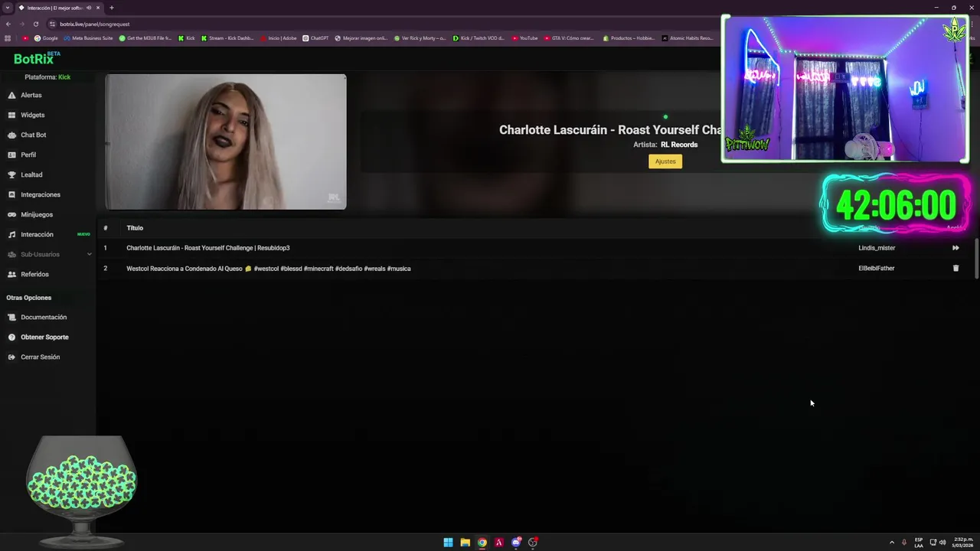Image resolution: width=980 pixels, height=551 pixels.
Task: Open the yellow Ajustes button
Action: coord(665,161)
